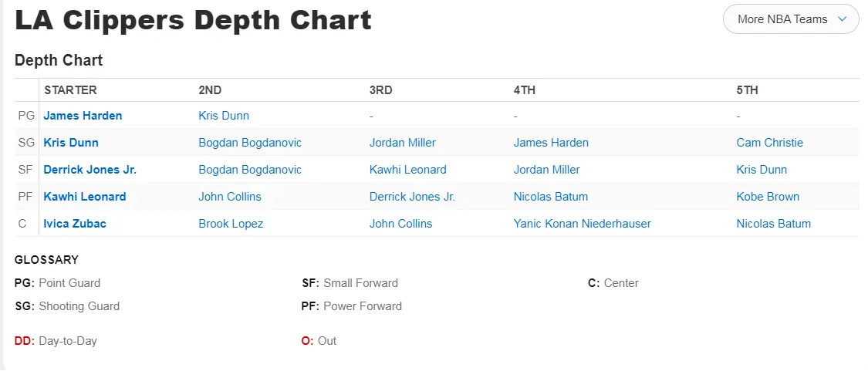Select starting power forward Kawhi Leonard
This screenshot has width=868, height=378.
85,197
